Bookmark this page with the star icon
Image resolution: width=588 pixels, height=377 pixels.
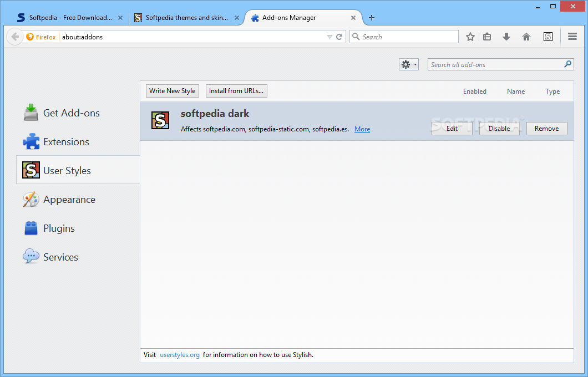[470, 37]
